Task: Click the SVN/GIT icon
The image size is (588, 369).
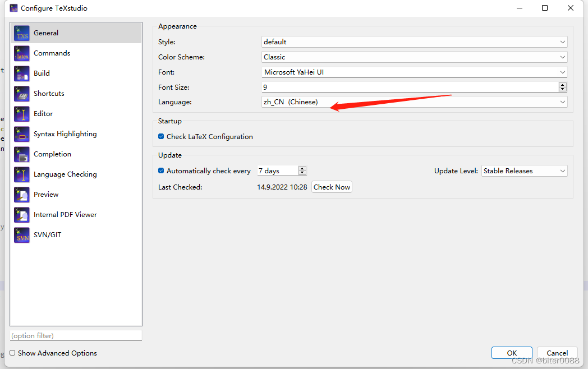Action: [x=22, y=235]
